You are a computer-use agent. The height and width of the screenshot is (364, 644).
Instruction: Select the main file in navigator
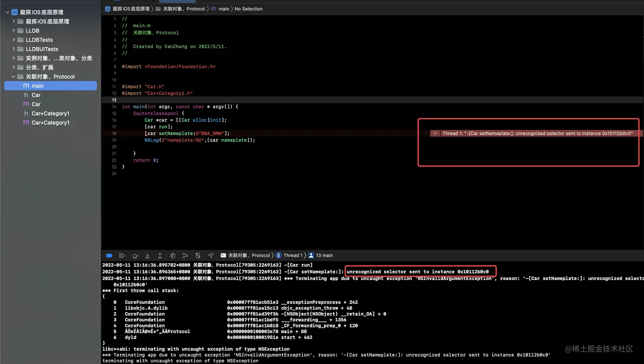click(51, 86)
